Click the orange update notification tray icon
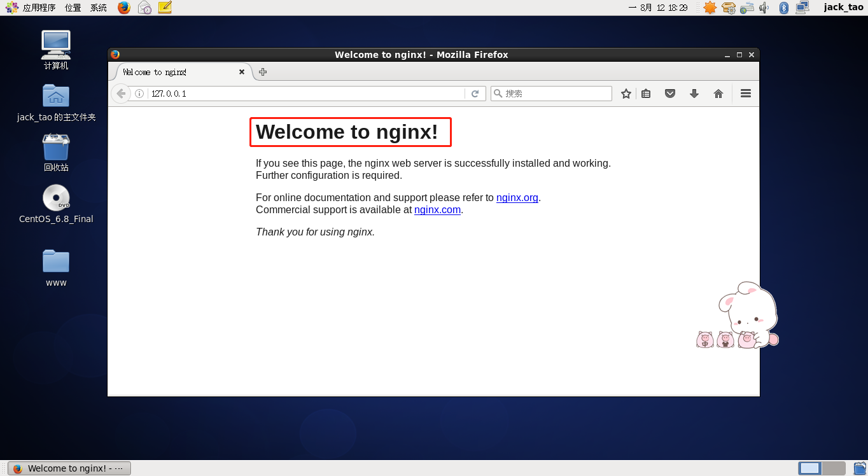The height and width of the screenshot is (476, 868). click(x=710, y=8)
